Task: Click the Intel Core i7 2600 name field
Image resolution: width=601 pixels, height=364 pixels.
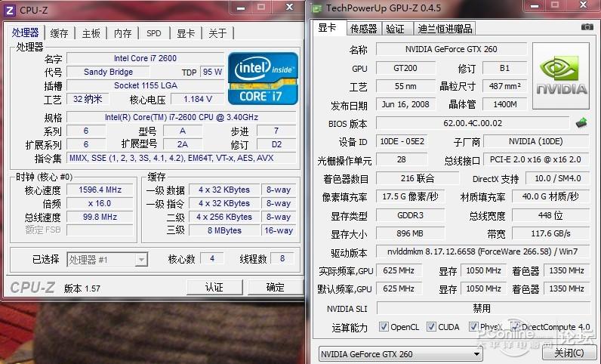Action: pos(145,58)
